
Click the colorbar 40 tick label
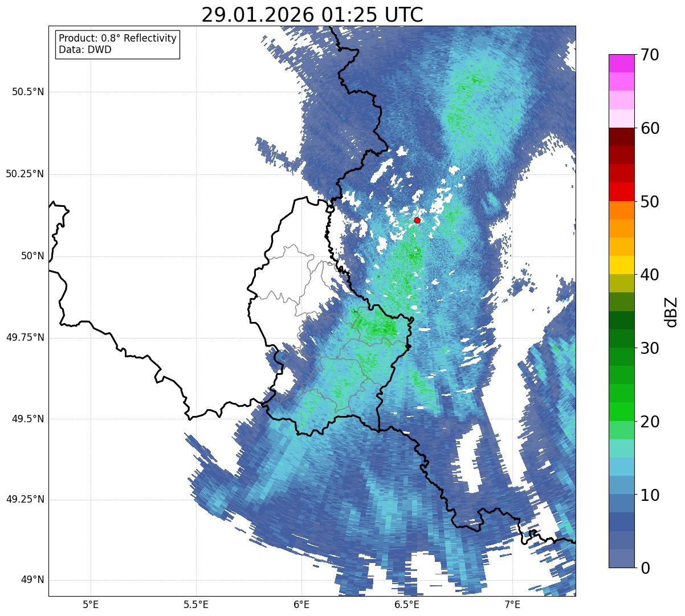[650, 275]
